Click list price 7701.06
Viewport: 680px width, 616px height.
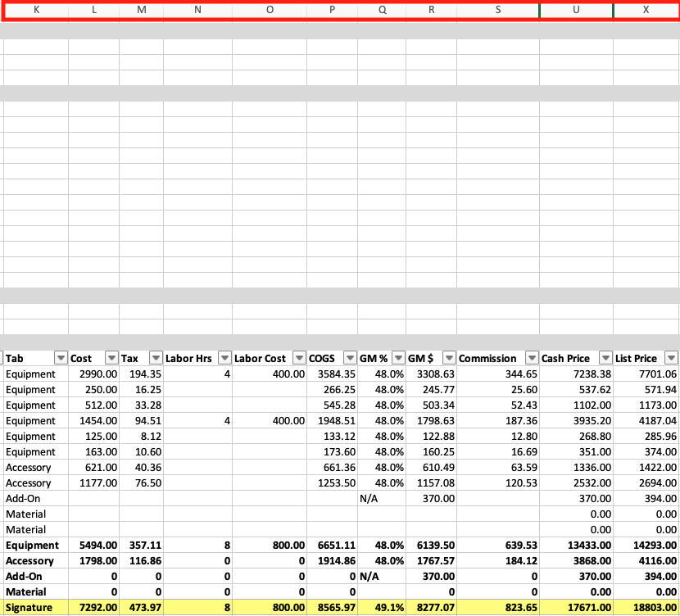(658, 374)
